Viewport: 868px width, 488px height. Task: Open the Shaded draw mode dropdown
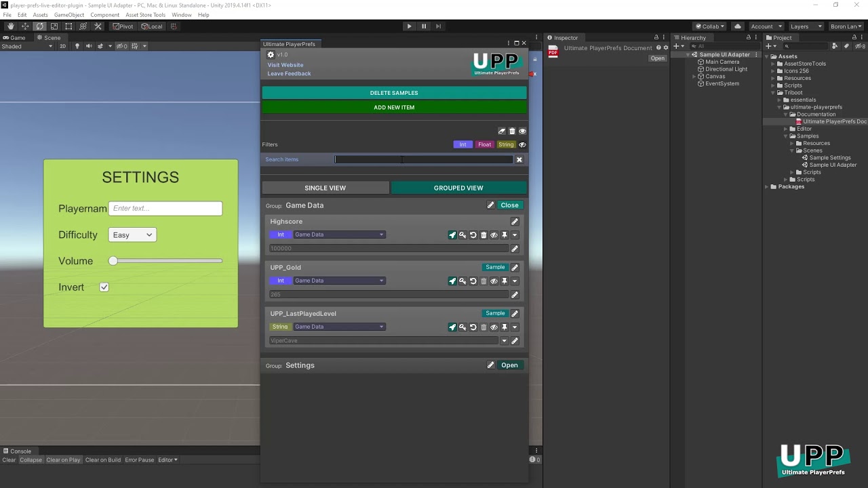(27, 46)
